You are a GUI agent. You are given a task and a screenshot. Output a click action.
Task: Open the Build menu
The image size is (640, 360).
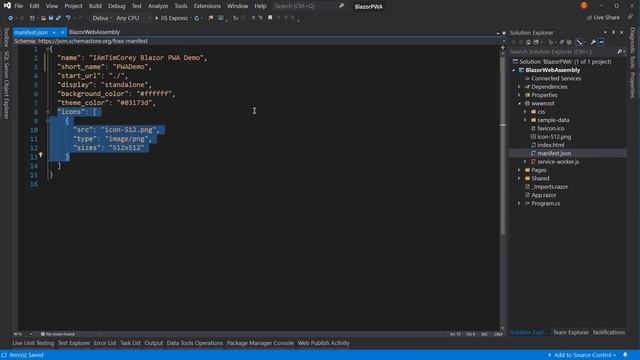(x=95, y=6)
